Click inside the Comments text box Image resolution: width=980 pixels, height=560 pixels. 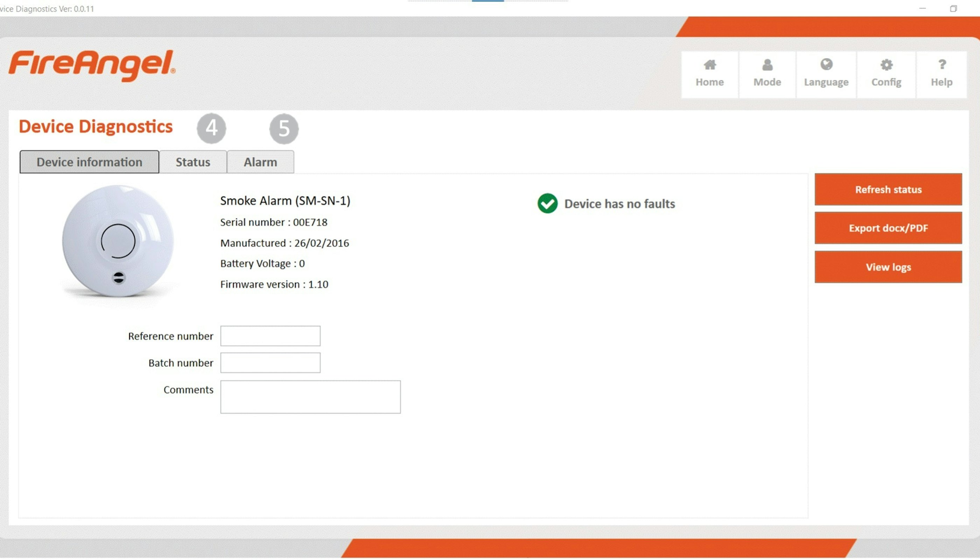tap(310, 397)
